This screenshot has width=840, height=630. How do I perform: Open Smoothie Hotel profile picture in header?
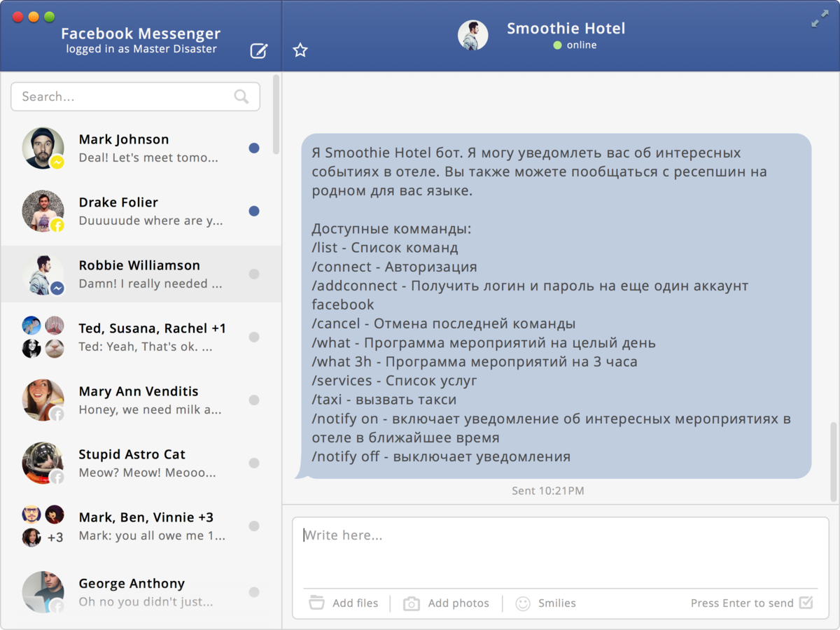tap(473, 35)
